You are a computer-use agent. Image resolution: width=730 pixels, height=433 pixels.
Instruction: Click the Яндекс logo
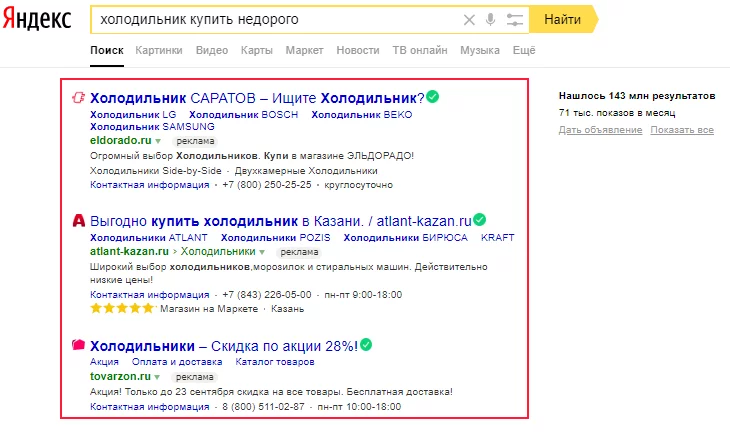(37, 20)
